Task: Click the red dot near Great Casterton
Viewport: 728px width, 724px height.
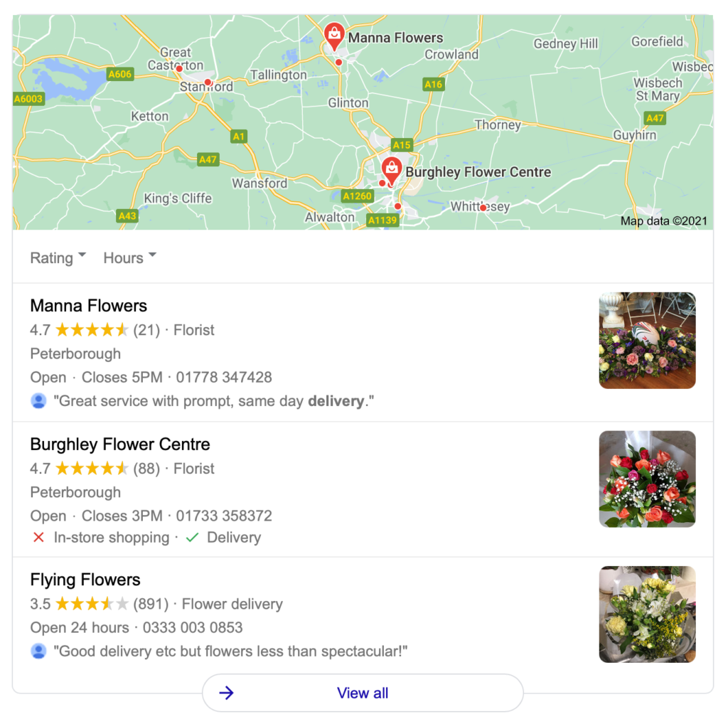Action: 179,68
